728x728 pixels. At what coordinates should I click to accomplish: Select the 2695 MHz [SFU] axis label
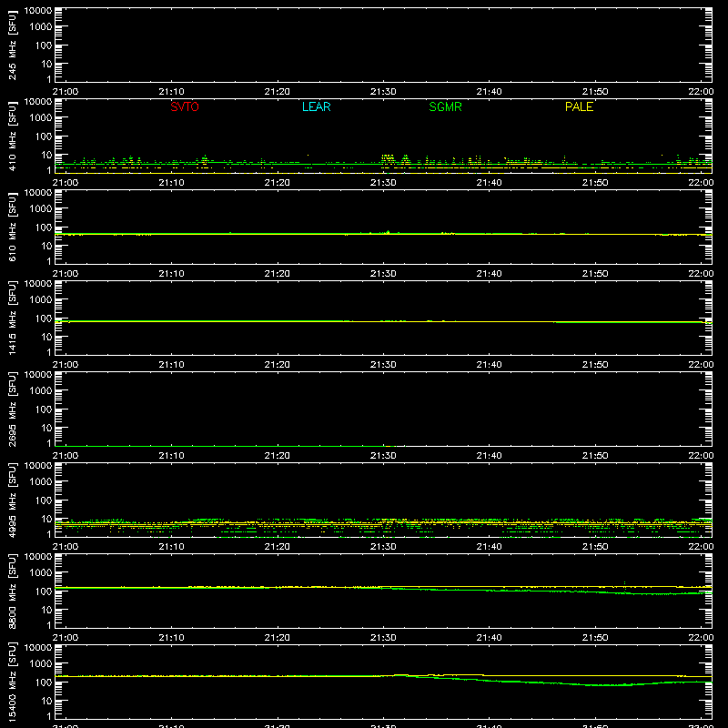tap(12, 409)
